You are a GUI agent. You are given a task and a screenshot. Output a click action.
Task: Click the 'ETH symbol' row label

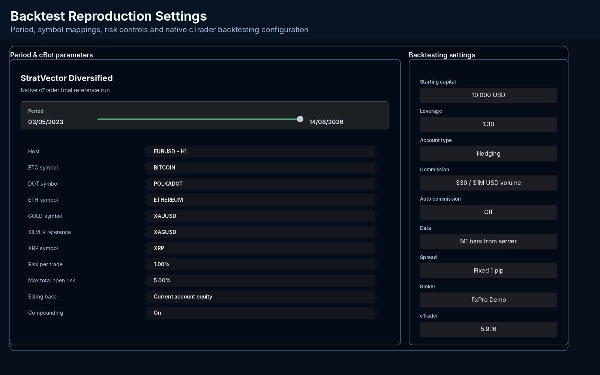[x=43, y=200]
